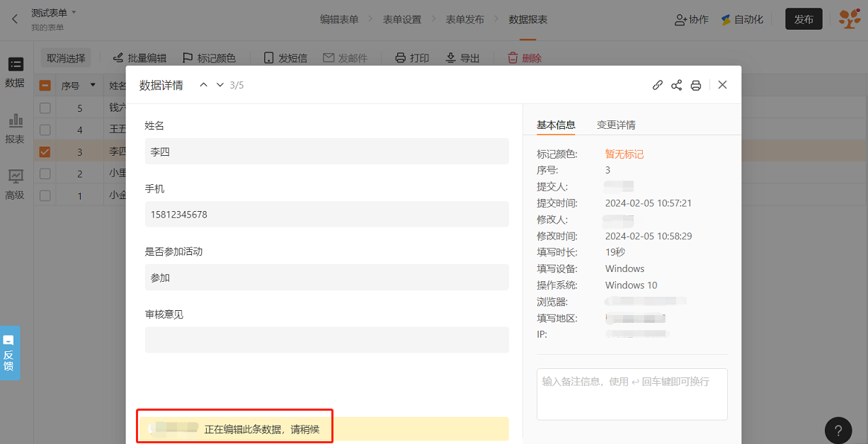Go to next record with down arrow
868x444 pixels.
(x=219, y=85)
